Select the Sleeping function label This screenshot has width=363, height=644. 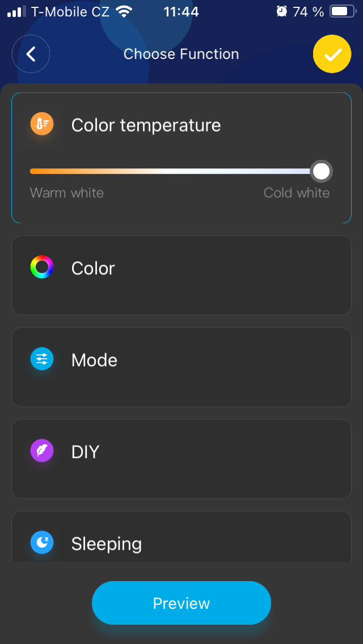click(x=107, y=544)
